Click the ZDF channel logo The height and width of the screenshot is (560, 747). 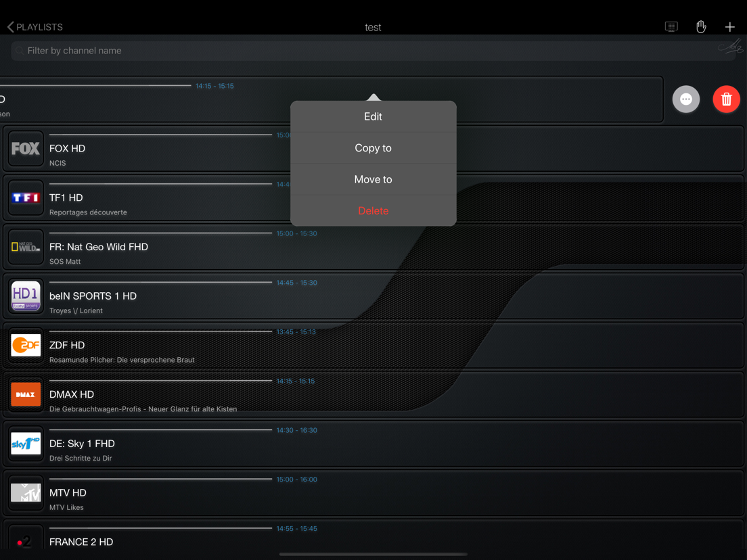click(25, 345)
